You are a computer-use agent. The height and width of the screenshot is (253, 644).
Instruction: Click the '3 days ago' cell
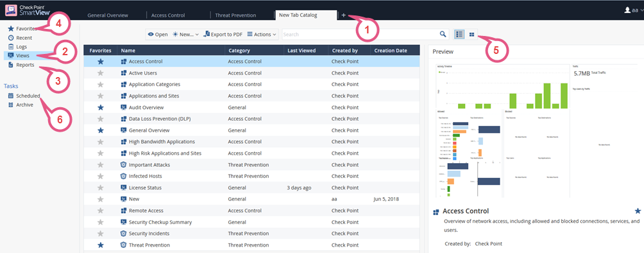pyautogui.click(x=299, y=188)
